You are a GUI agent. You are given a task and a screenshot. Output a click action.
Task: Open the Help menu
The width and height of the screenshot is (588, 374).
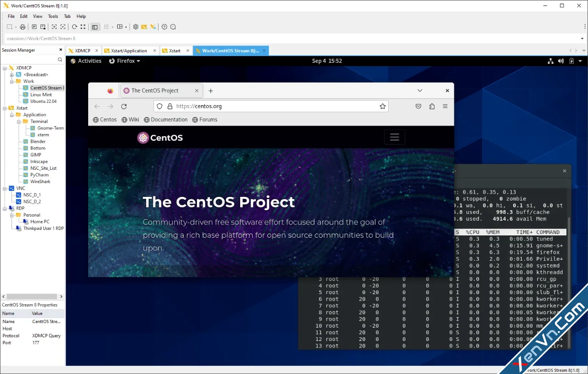pos(81,16)
